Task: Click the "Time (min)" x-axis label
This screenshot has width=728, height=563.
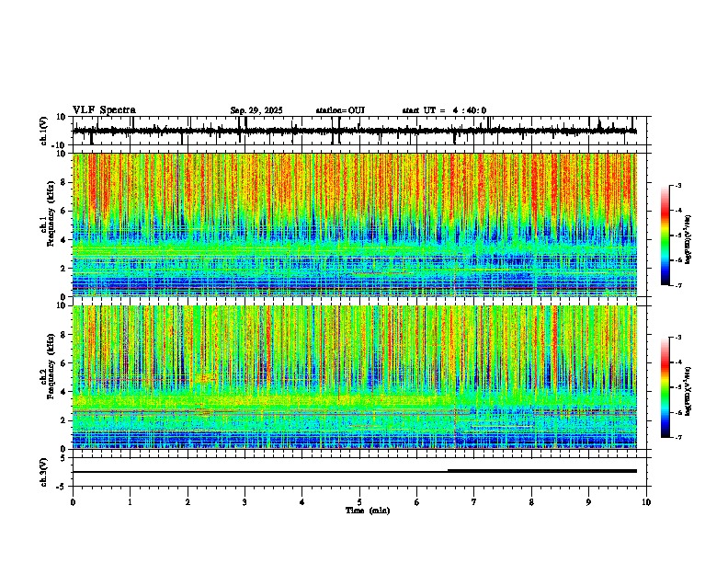Action: [368, 511]
